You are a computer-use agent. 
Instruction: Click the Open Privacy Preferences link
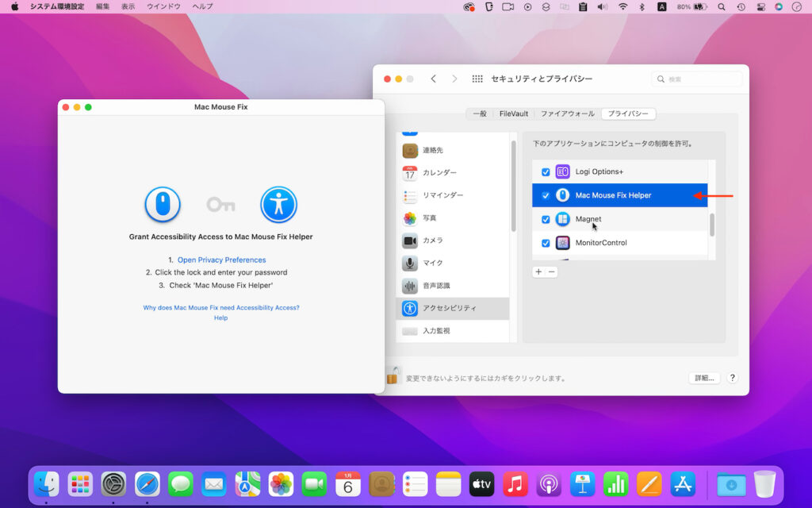tap(221, 259)
